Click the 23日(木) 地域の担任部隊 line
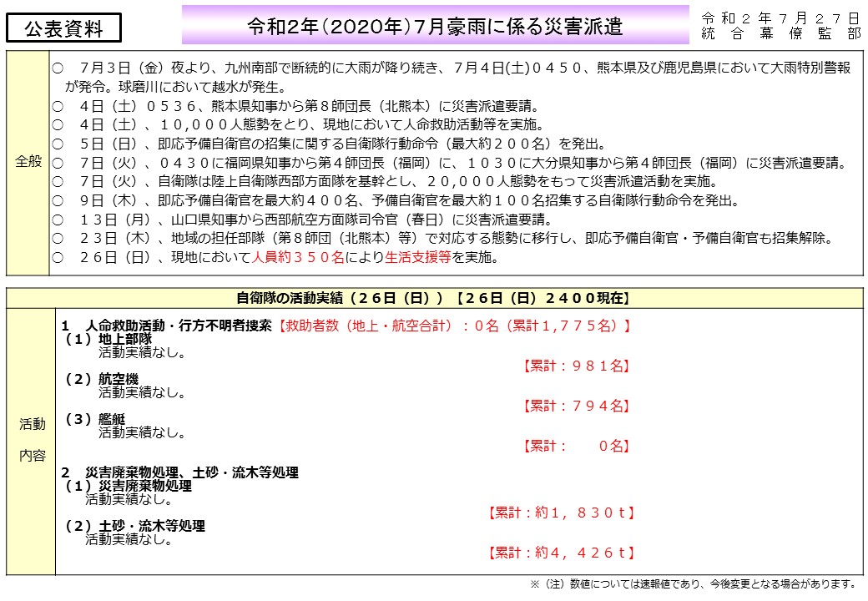This screenshot has height=601, width=868. (443, 239)
